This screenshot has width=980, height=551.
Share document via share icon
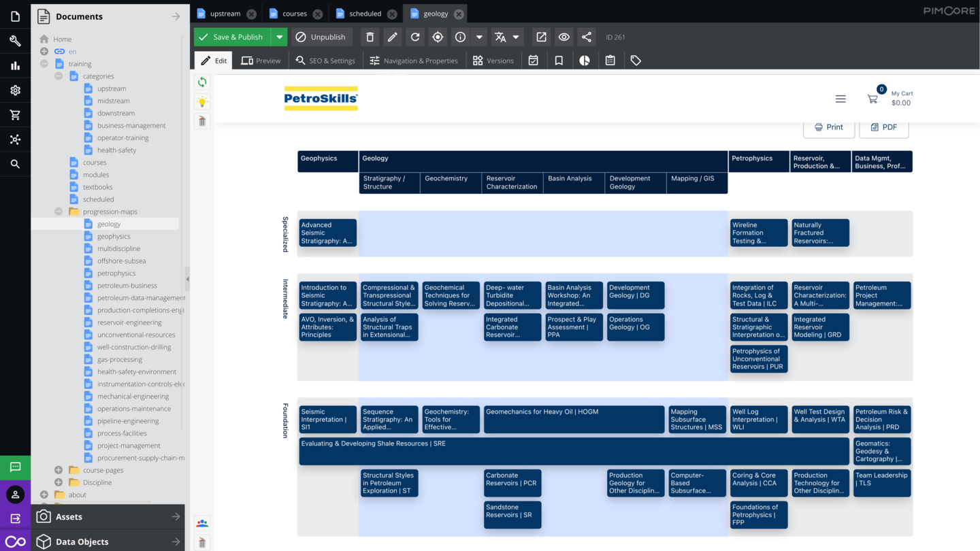click(x=586, y=37)
